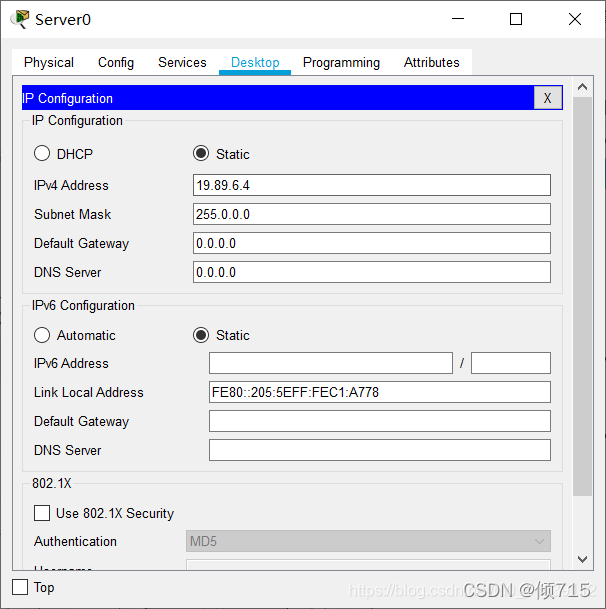This screenshot has height=609, width=606.
Task: Click the Subnet Mask field showing 255.0.0.0
Action: pyautogui.click(x=372, y=214)
